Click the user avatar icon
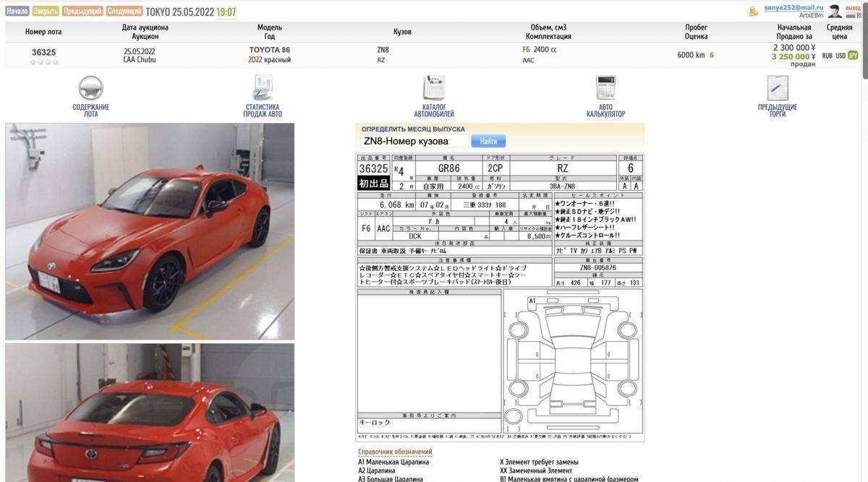This screenshot has height=482, width=868. (x=835, y=12)
